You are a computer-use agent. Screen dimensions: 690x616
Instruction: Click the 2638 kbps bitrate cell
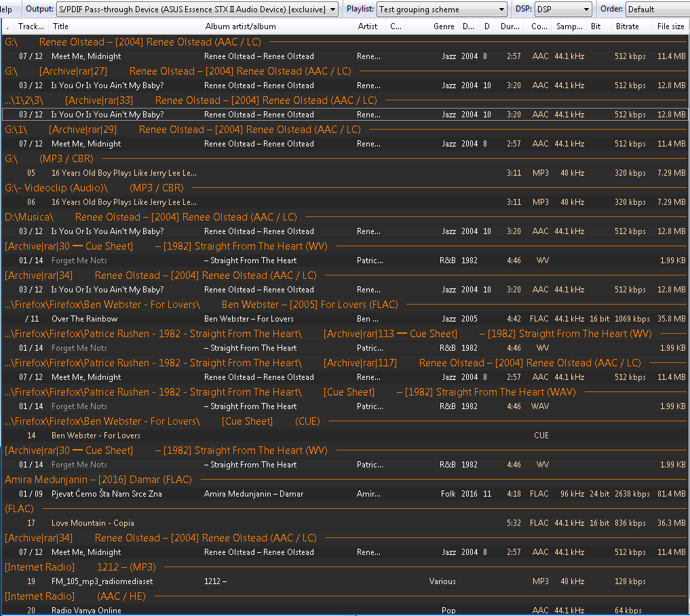tap(632, 494)
